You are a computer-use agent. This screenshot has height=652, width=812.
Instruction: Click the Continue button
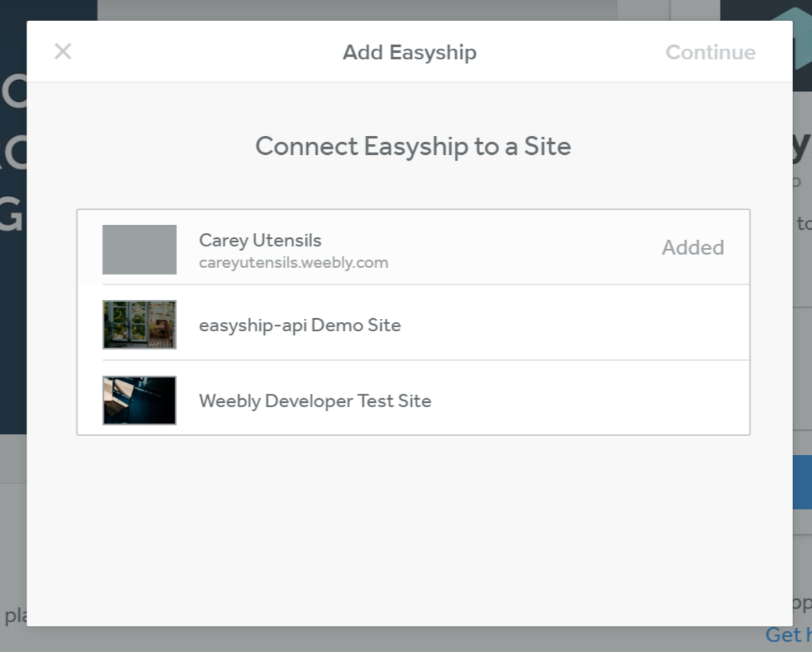pos(710,52)
